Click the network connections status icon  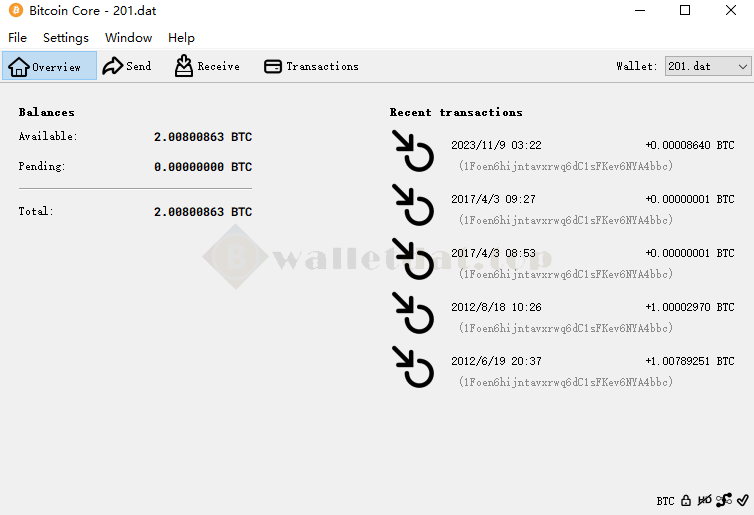(x=724, y=501)
